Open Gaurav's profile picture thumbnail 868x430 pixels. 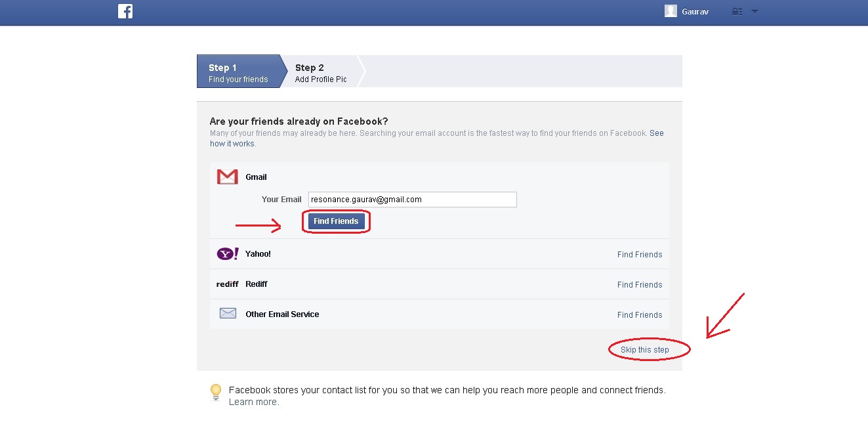click(x=671, y=11)
